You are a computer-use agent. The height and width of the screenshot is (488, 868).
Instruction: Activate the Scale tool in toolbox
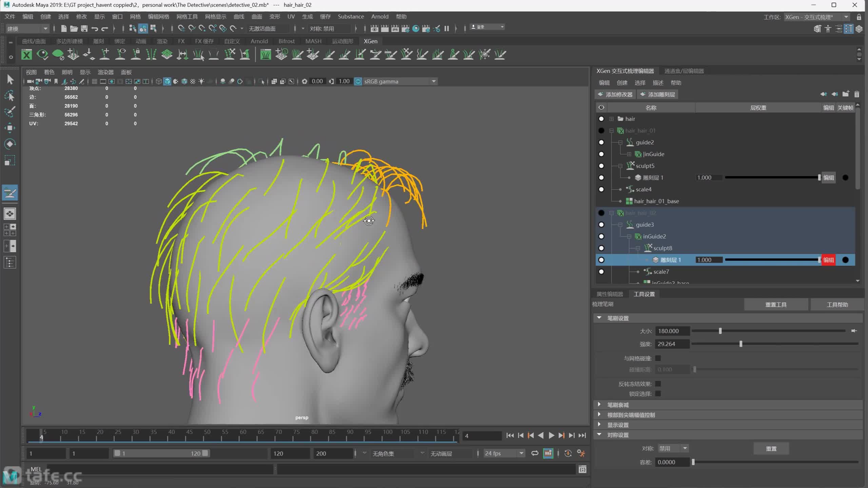10,160
